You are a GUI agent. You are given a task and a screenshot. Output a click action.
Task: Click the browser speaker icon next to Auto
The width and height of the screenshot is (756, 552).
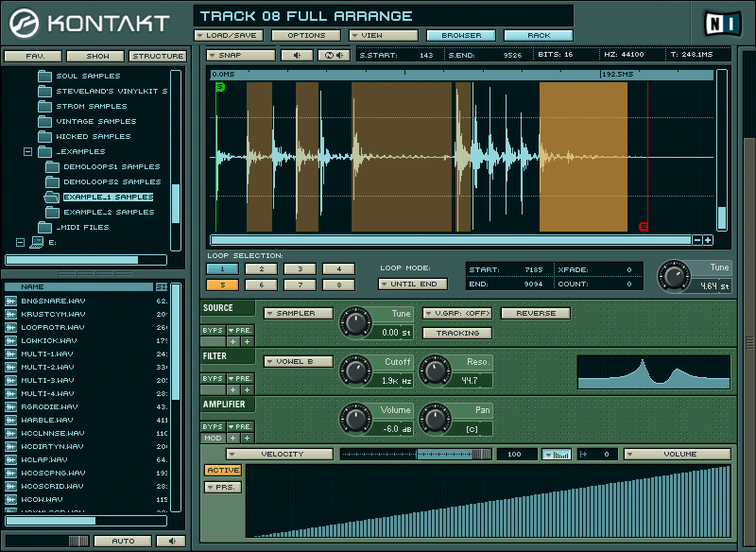click(171, 541)
